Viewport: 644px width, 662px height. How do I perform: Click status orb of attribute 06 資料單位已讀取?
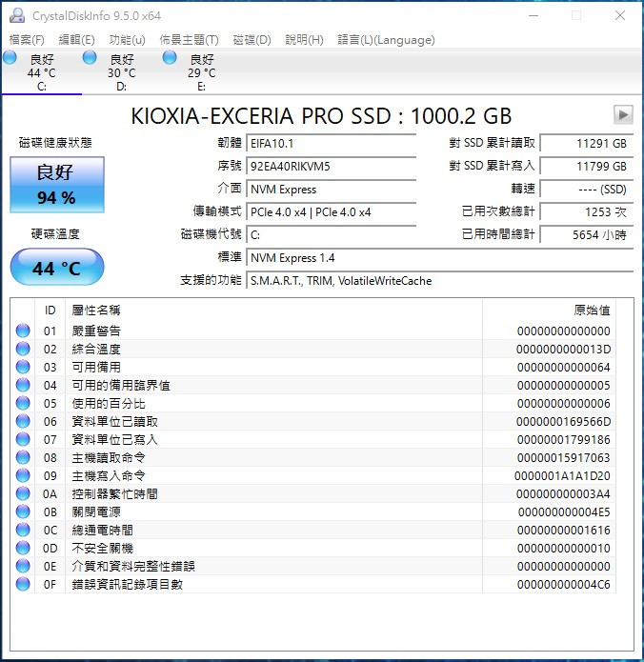(x=23, y=421)
